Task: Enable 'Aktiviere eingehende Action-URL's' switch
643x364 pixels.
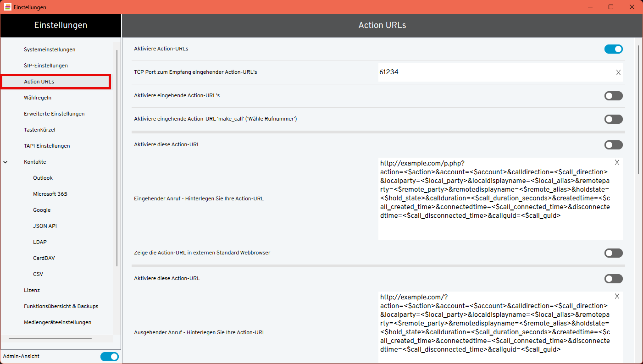Action: (613, 96)
